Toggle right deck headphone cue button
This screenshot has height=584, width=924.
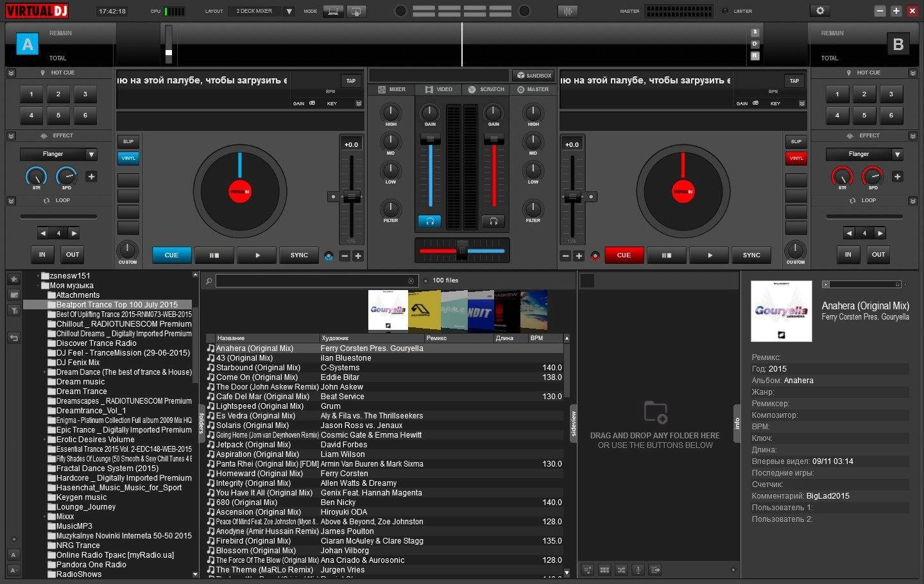pyautogui.click(x=493, y=221)
